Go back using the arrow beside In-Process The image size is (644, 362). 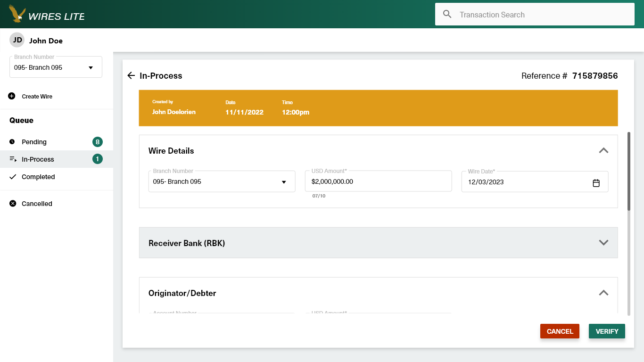[x=132, y=75]
